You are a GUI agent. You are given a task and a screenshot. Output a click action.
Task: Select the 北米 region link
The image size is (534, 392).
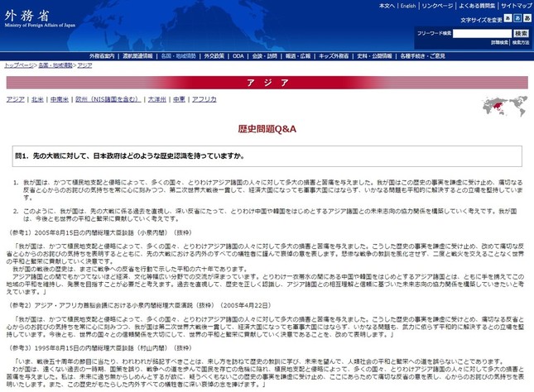pyautogui.click(x=37, y=99)
